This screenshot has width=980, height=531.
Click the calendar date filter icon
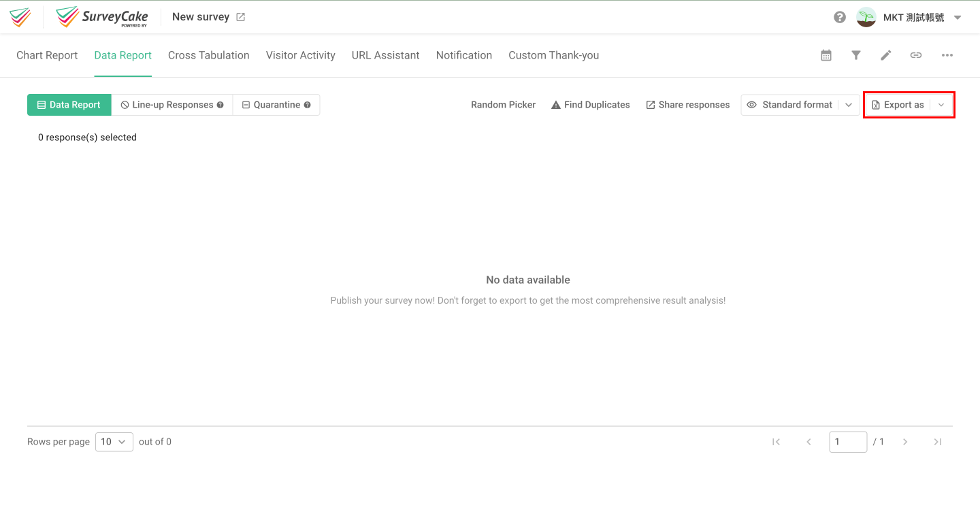click(826, 55)
